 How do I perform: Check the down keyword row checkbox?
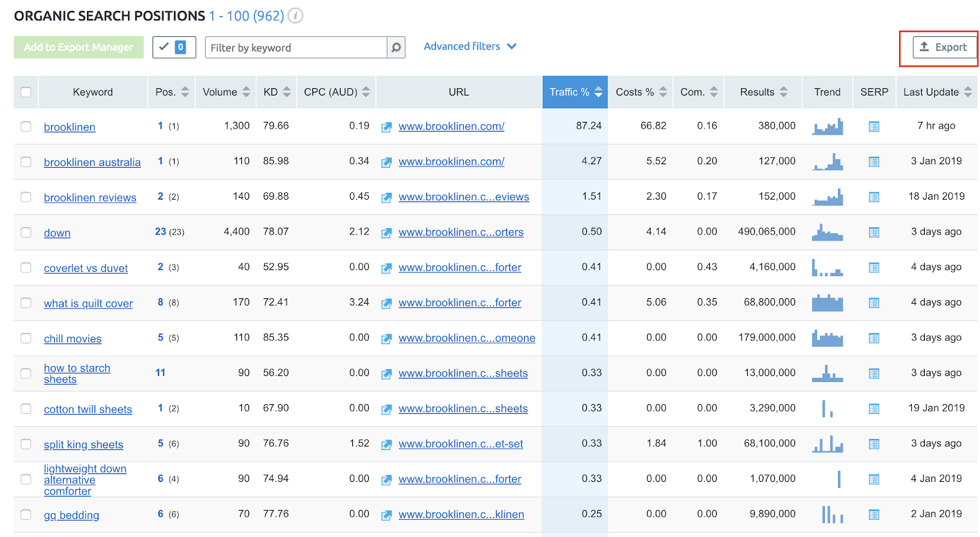(26, 232)
